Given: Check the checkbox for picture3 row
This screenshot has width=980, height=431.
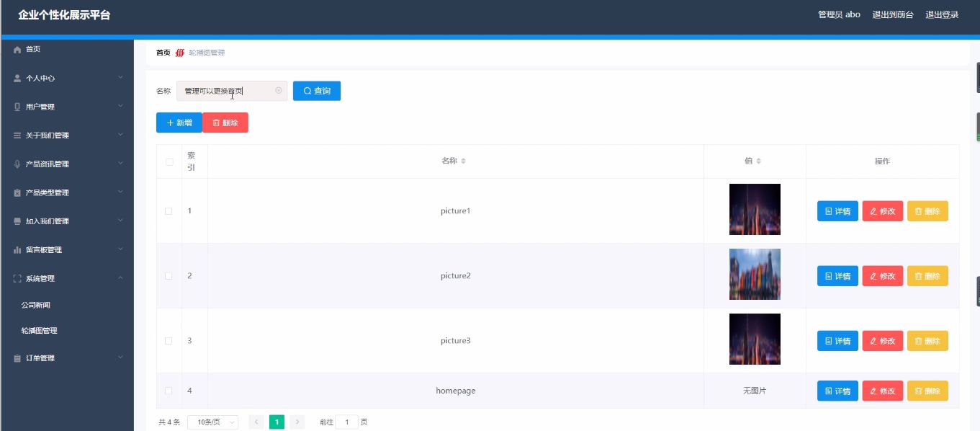Looking at the screenshot, I should (168, 341).
